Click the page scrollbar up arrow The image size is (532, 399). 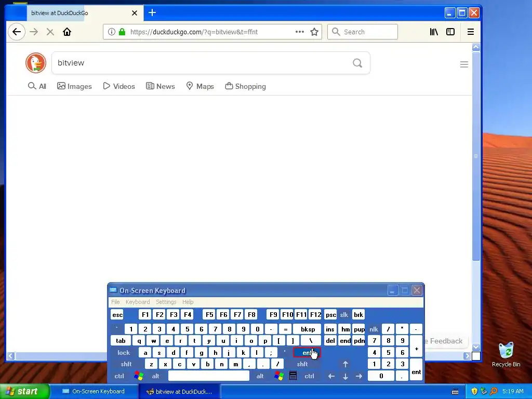(476, 47)
